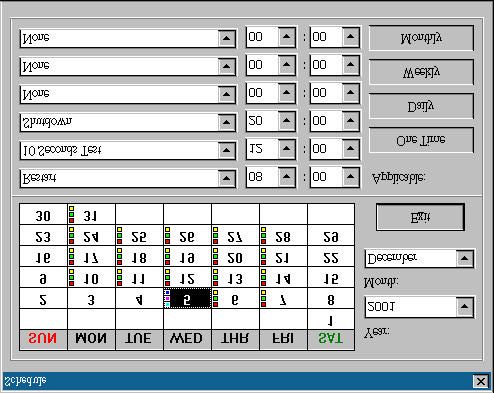Click the event marker squares beside day 31
Image resolution: width=494 pixels, height=393 pixels.
coord(71,214)
